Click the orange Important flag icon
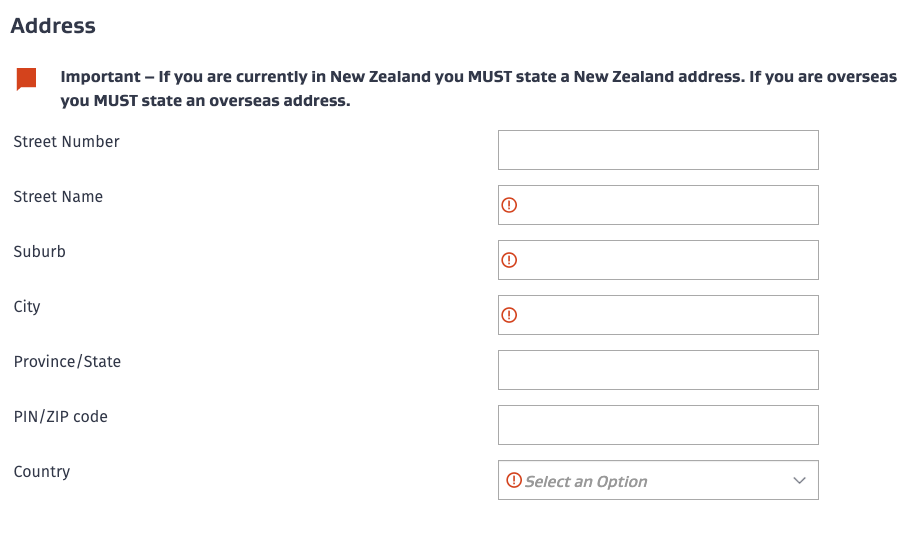The height and width of the screenshot is (536, 923). tap(26, 79)
